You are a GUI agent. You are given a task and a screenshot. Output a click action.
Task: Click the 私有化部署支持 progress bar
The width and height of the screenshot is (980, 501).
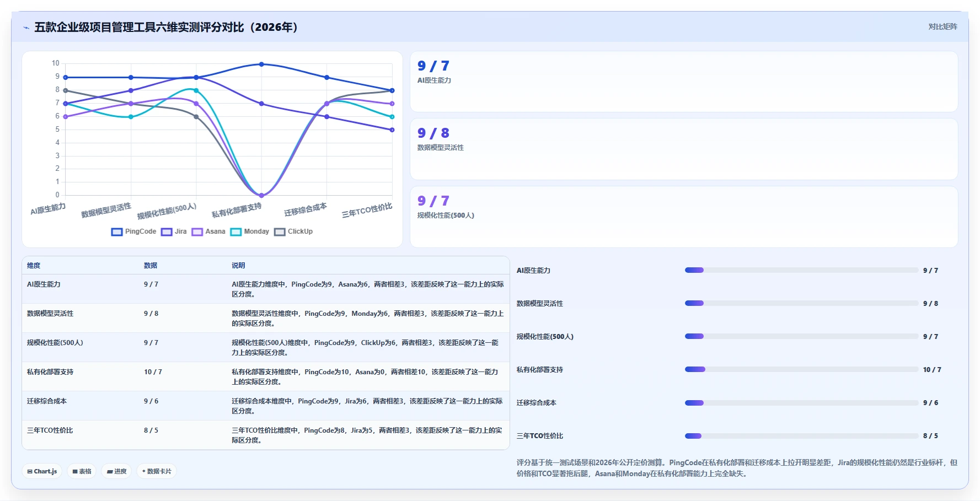point(801,369)
